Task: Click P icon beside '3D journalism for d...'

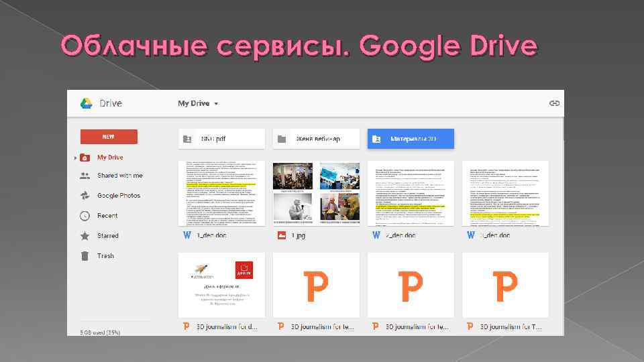Action: [186, 326]
